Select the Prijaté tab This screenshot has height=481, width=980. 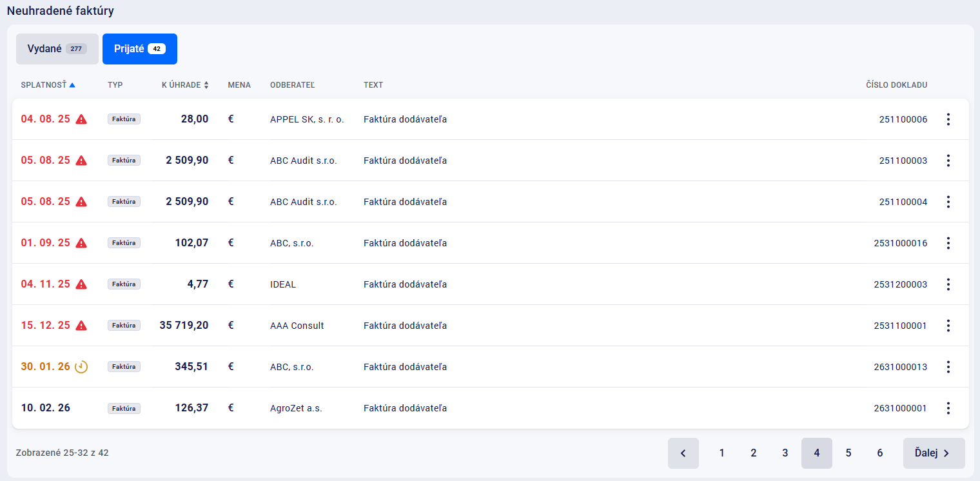point(139,49)
